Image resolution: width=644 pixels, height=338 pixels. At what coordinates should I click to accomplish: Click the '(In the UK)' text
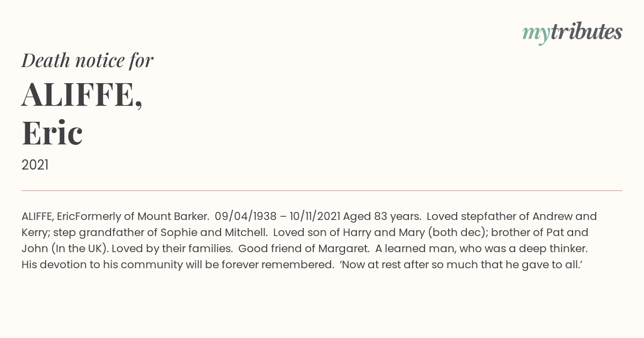77,249
